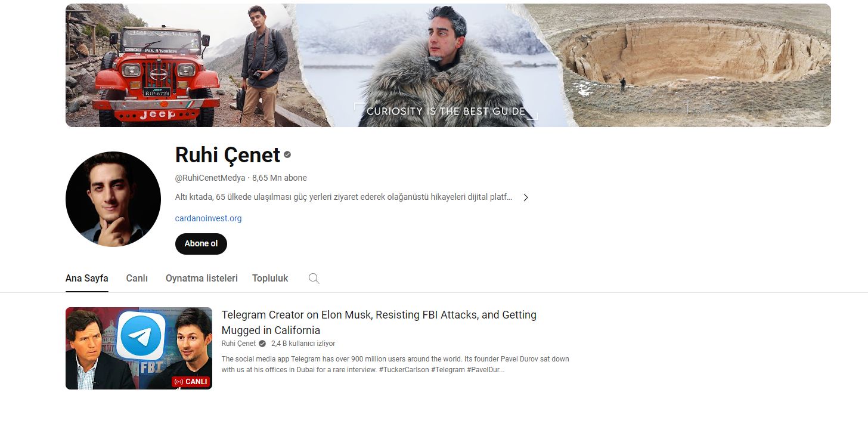The height and width of the screenshot is (439, 868).
Task: Open the live stream thumbnail
Action: [139, 348]
